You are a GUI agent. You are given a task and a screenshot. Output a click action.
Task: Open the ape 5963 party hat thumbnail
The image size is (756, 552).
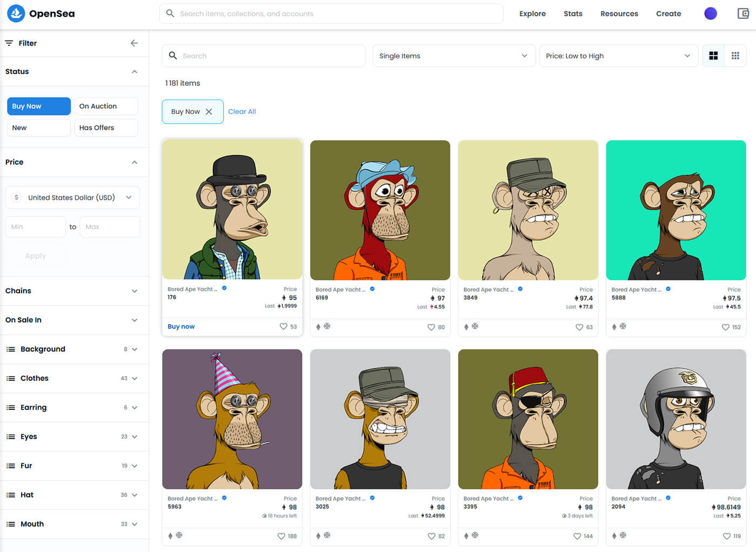[x=232, y=419]
